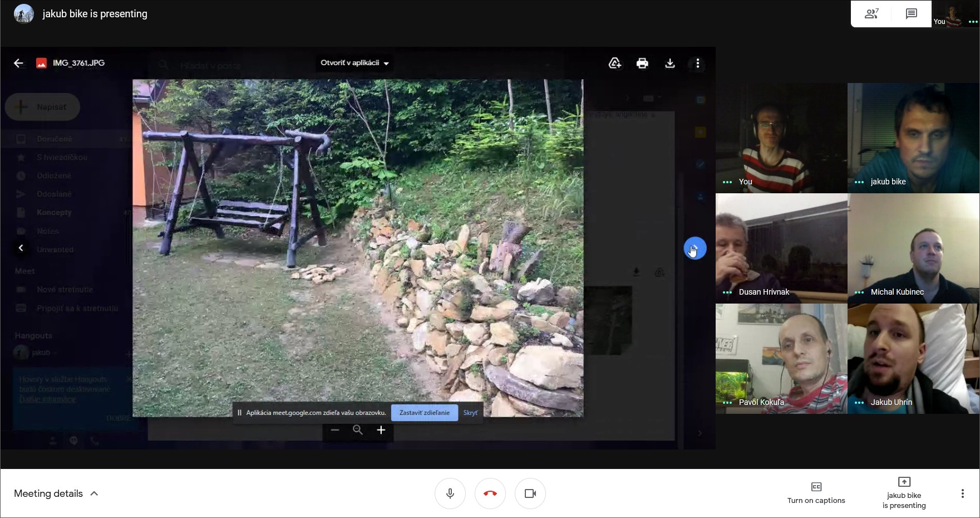Viewport: 980px width, 518px height.
Task: Reset zoom with the magnifier icon
Action: tap(358, 430)
